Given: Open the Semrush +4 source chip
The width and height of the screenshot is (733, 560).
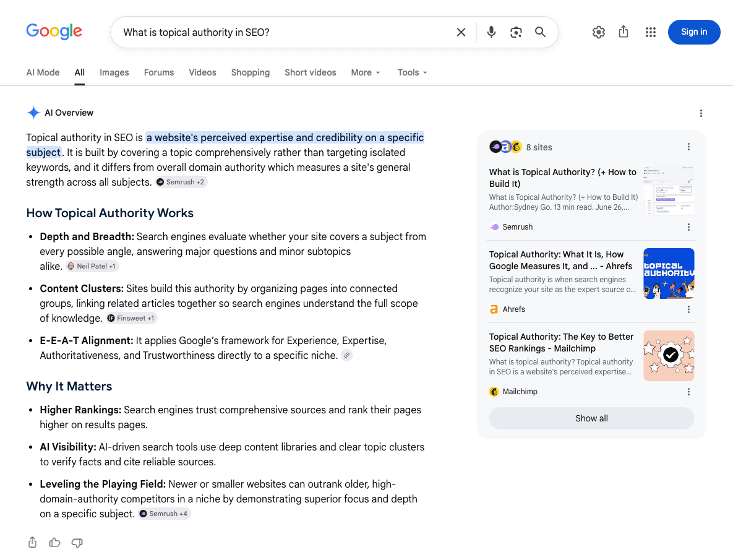Looking at the screenshot, I should click(165, 513).
